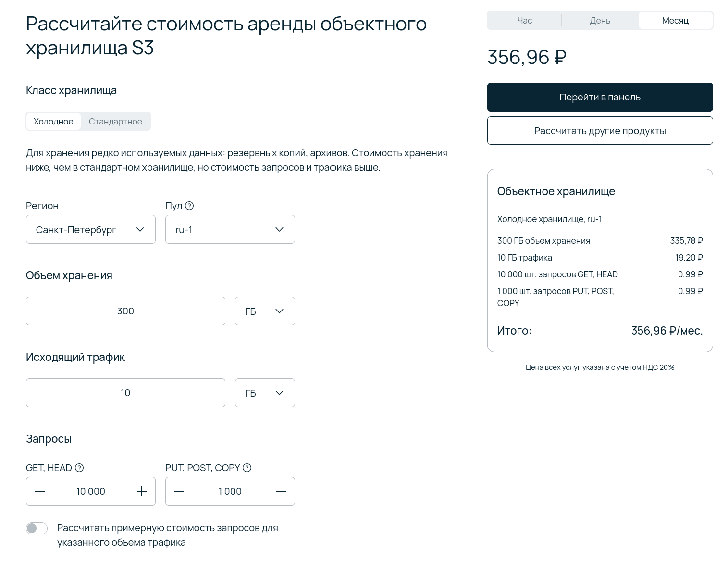Click Рассчитать другие продукты button
The image size is (728, 584).
[x=600, y=130]
